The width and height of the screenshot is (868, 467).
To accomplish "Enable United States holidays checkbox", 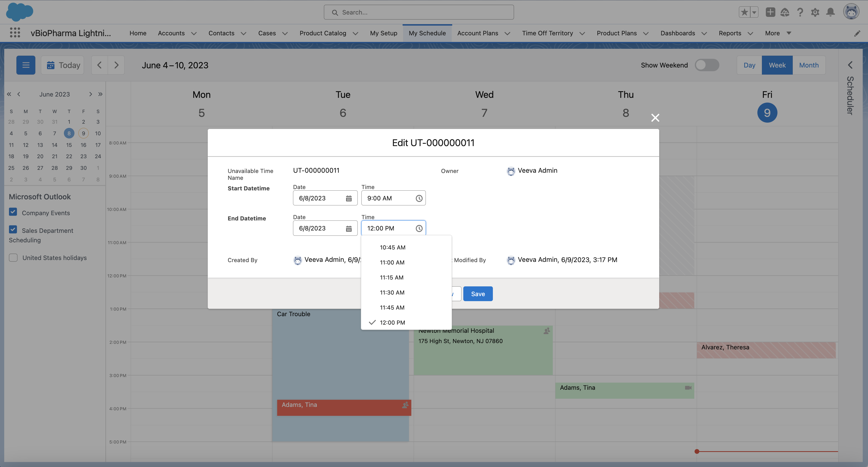I will pyautogui.click(x=13, y=258).
